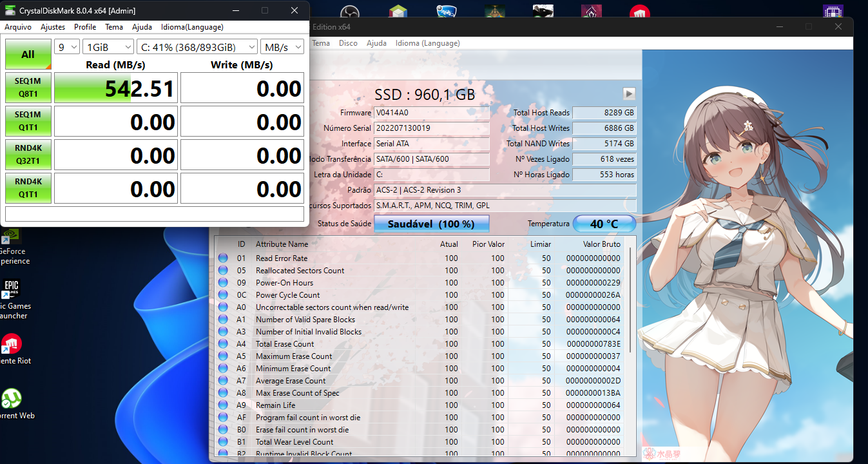This screenshot has width=868, height=464.
Task: Click the 40 °C temperature button
Action: (x=604, y=224)
